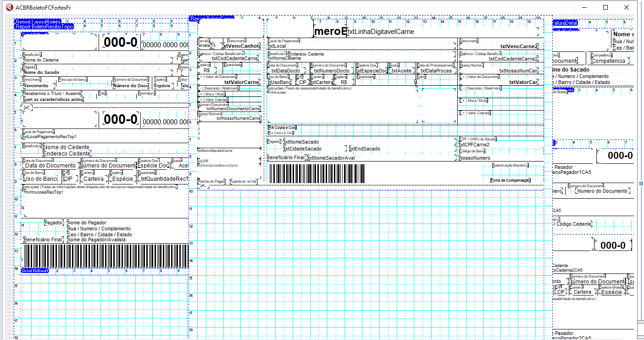This screenshot has width=644, height=340.
Task: Select the NossoNumero field
Action: tap(475, 158)
